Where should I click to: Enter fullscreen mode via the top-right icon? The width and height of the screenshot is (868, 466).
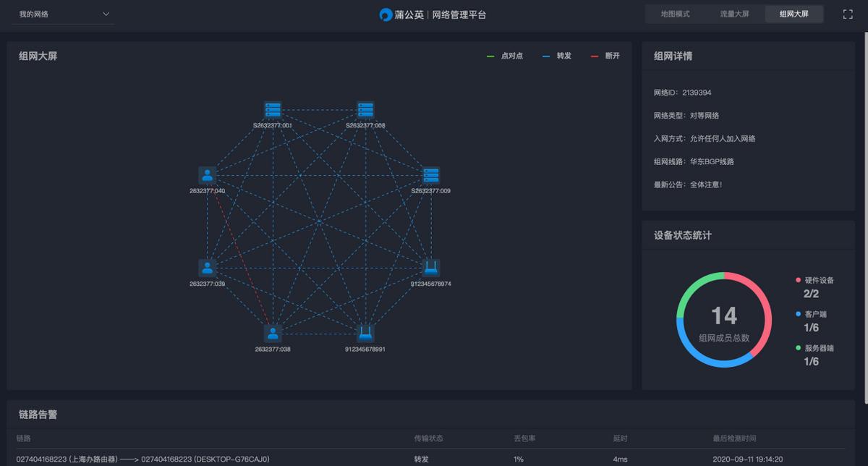(848, 14)
